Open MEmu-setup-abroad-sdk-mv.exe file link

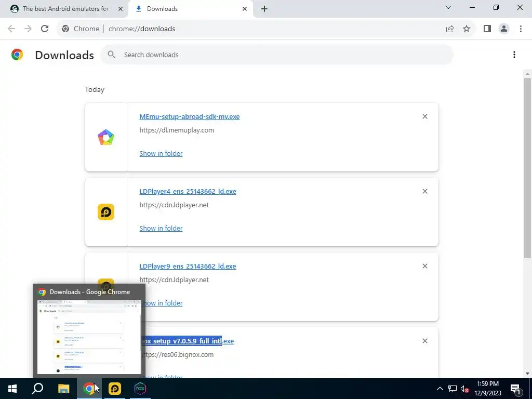189,117
